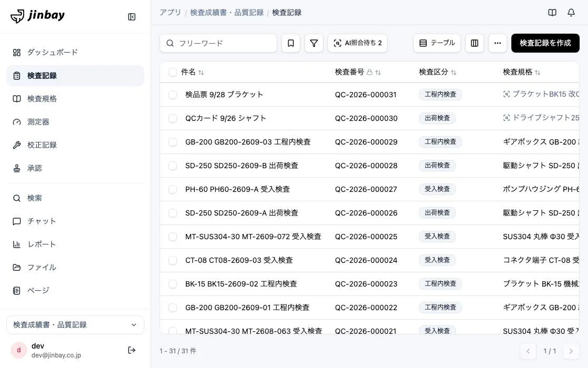Sort by 検査区分 column arrows
Image resolution: width=588 pixels, height=368 pixels.
tap(454, 73)
